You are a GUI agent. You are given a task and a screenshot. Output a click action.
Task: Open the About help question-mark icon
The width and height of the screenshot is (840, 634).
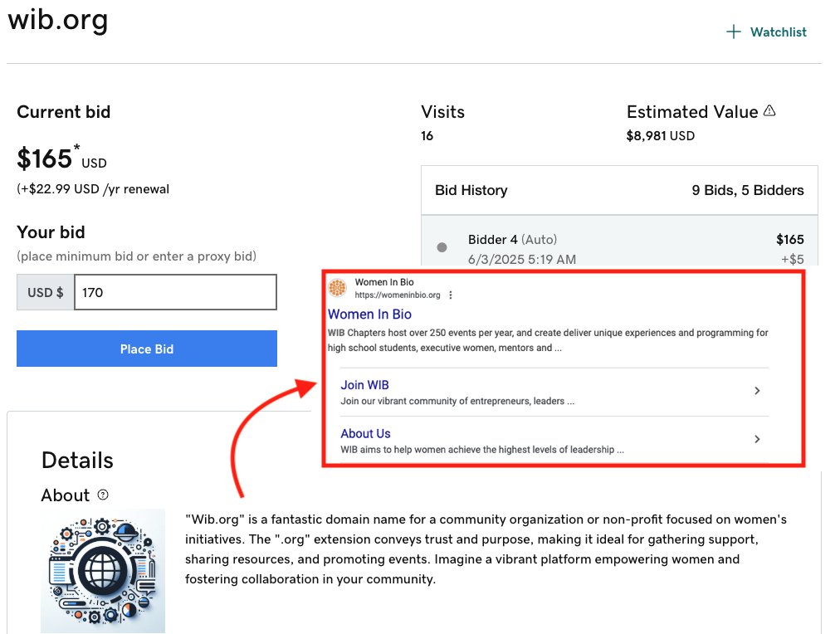tap(103, 495)
